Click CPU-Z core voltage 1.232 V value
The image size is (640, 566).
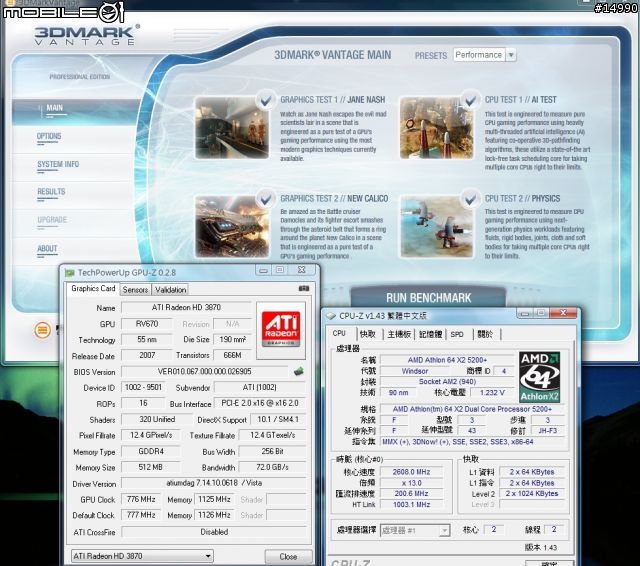tap(491, 393)
